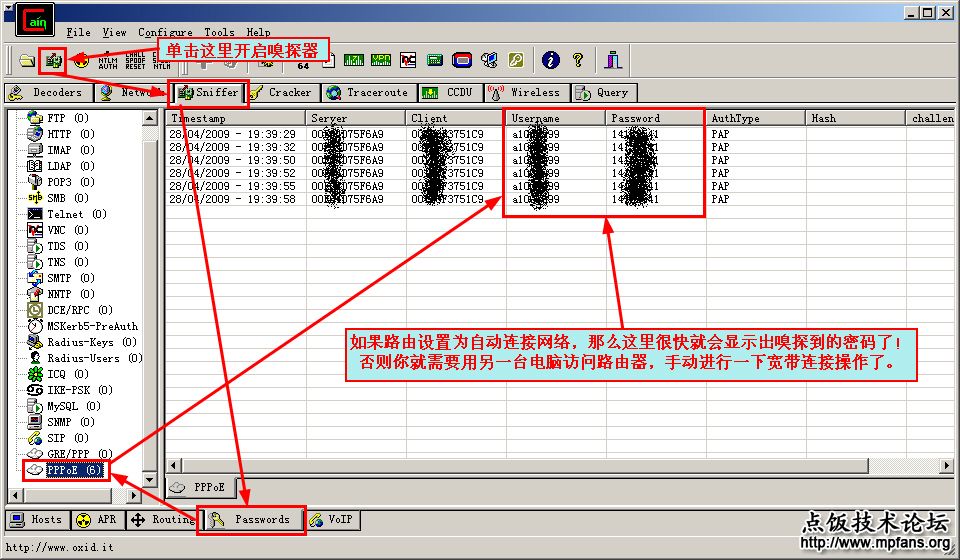Click the open file folder icon
The image size is (960, 560).
(x=26, y=60)
